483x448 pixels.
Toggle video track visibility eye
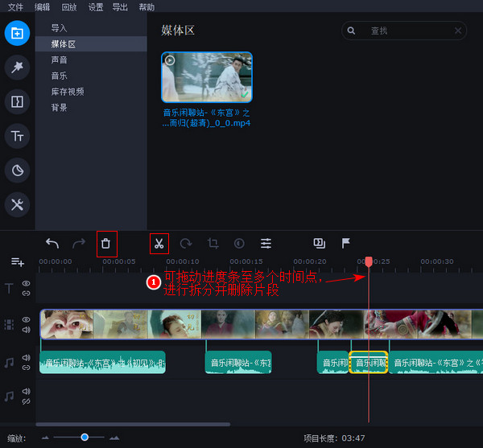point(27,319)
